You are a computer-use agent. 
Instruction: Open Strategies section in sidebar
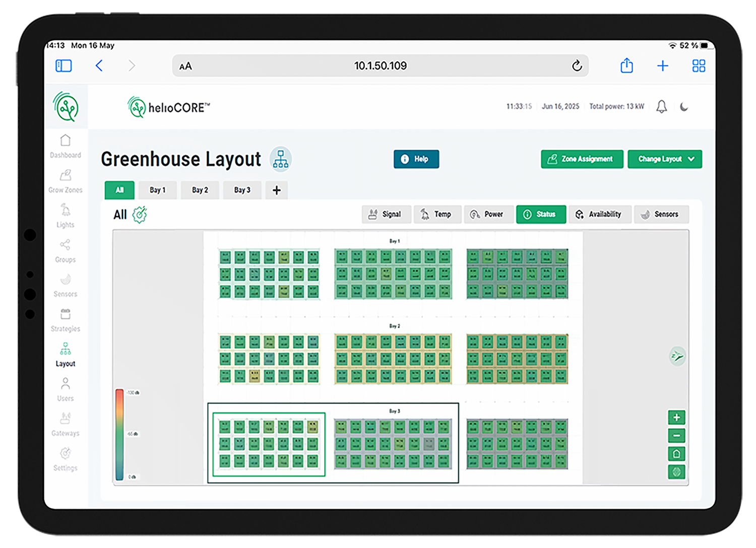click(66, 321)
